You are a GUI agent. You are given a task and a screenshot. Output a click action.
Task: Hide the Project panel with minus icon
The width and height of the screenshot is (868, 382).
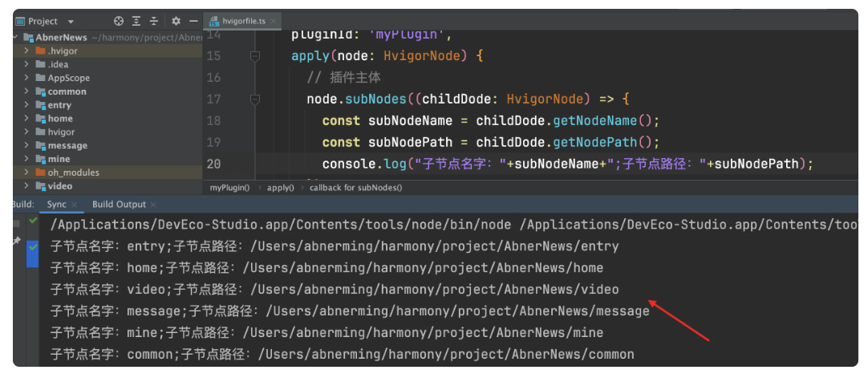click(193, 21)
